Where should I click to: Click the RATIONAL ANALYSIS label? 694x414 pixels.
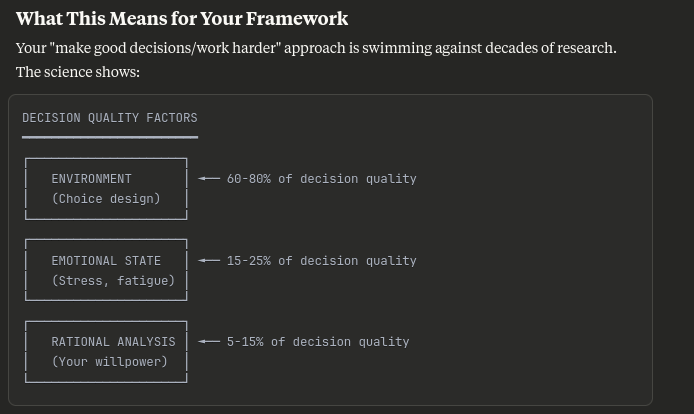click(x=113, y=341)
